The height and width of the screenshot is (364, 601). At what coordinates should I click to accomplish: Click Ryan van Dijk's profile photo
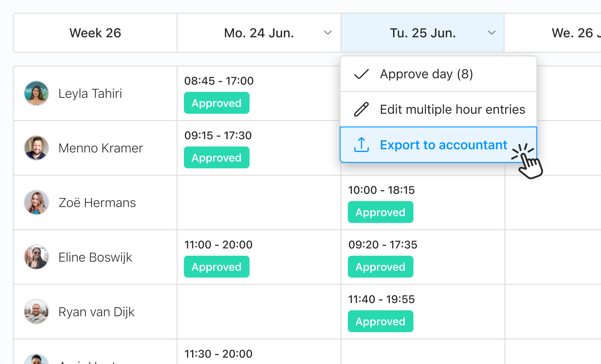pyautogui.click(x=36, y=312)
